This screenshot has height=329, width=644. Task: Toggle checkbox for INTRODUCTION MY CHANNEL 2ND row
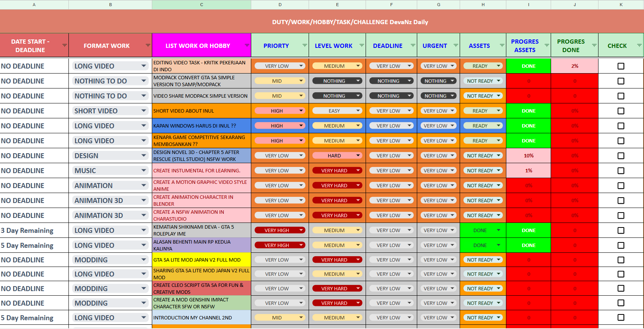[621, 318]
